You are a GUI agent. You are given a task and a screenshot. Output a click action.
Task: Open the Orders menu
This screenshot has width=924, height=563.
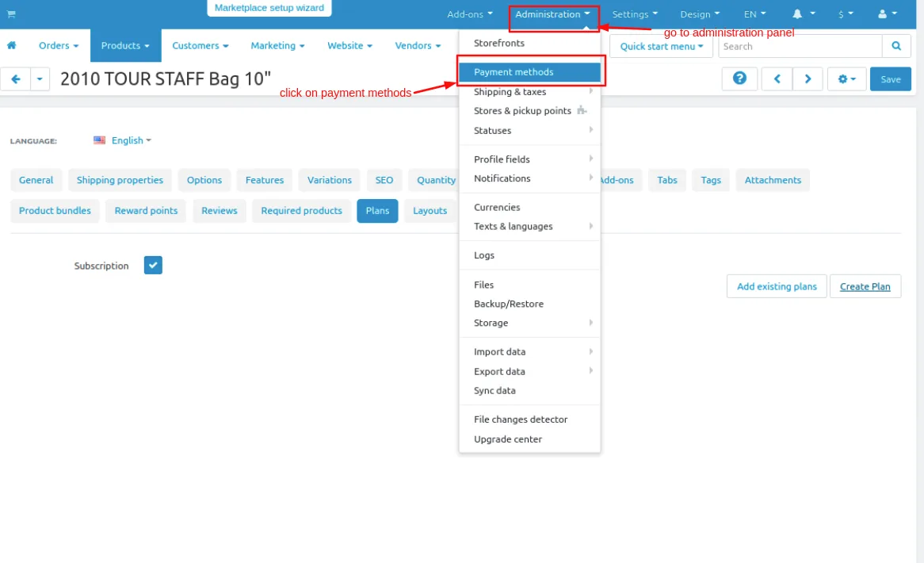coord(59,45)
